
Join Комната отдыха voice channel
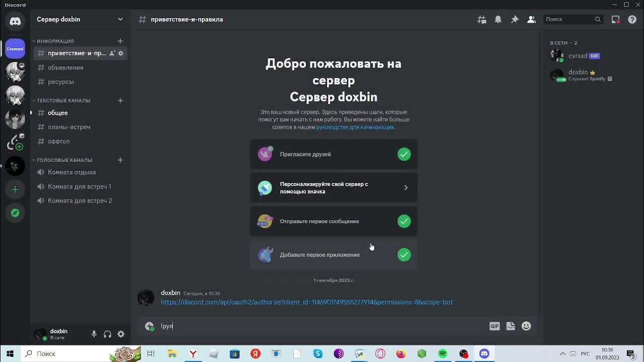(80, 172)
